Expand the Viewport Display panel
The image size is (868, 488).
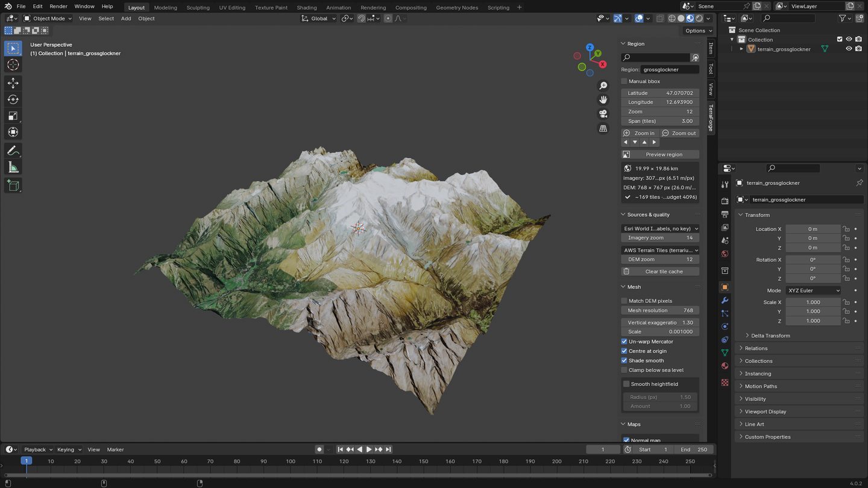coord(765,411)
